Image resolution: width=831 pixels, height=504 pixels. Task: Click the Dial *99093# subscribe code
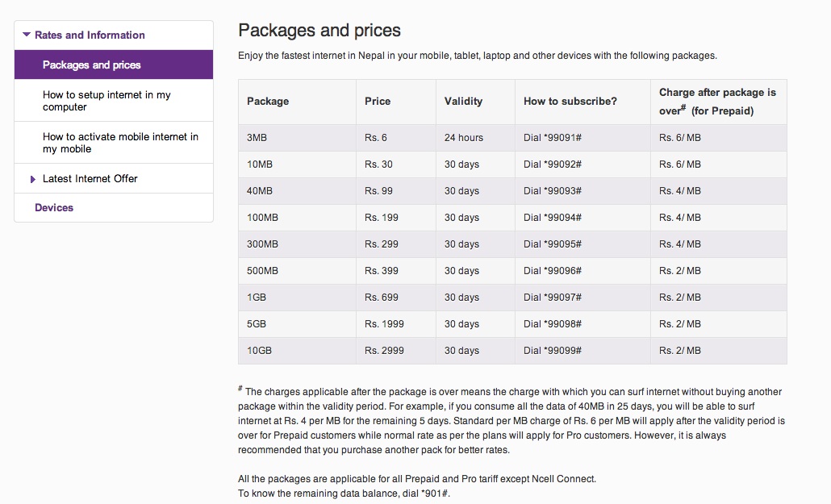click(x=553, y=191)
